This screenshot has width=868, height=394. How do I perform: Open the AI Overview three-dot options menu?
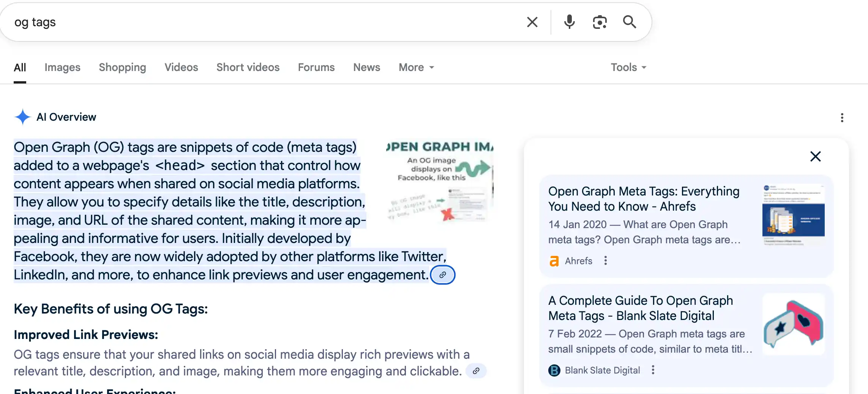click(842, 118)
